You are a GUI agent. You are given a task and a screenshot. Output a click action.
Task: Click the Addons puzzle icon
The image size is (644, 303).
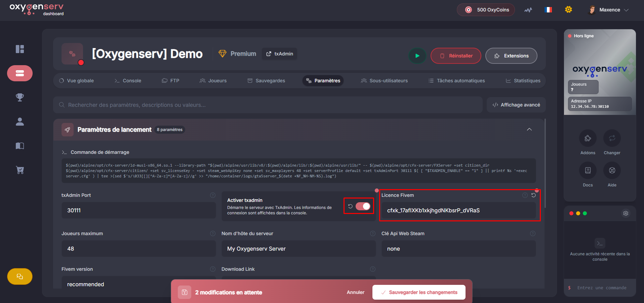(x=588, y=138)
